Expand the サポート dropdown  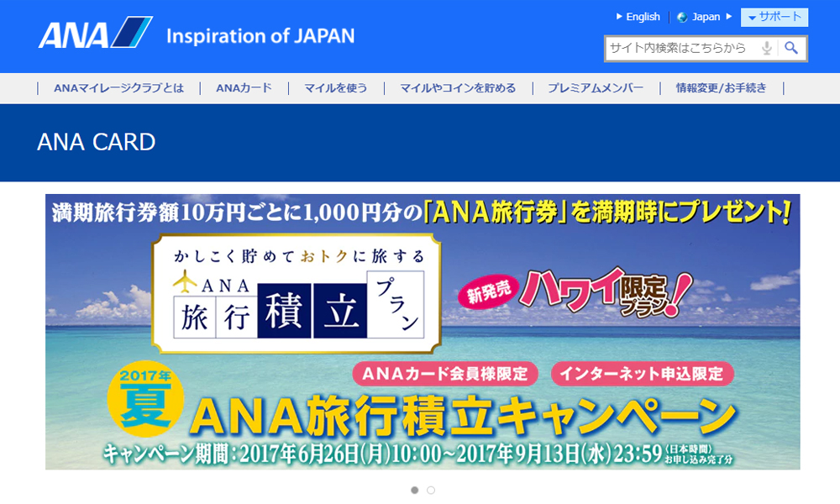coord(774,17)
